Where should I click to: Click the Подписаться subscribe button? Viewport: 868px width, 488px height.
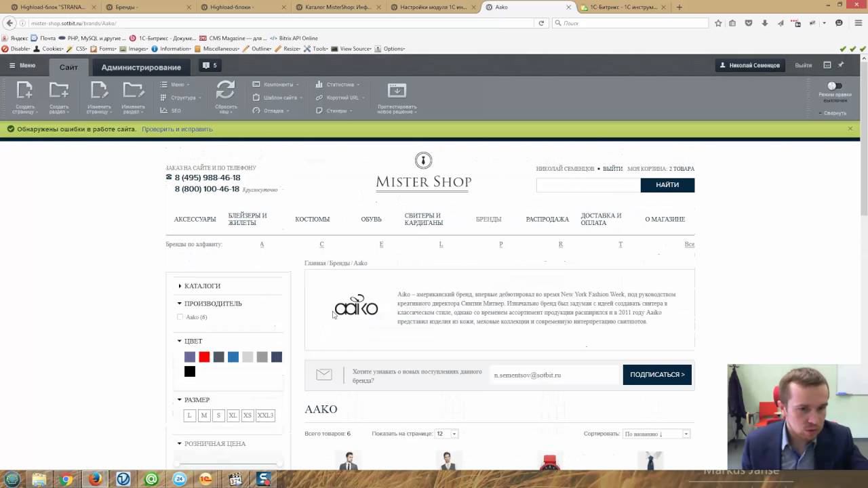pos(657,375)
